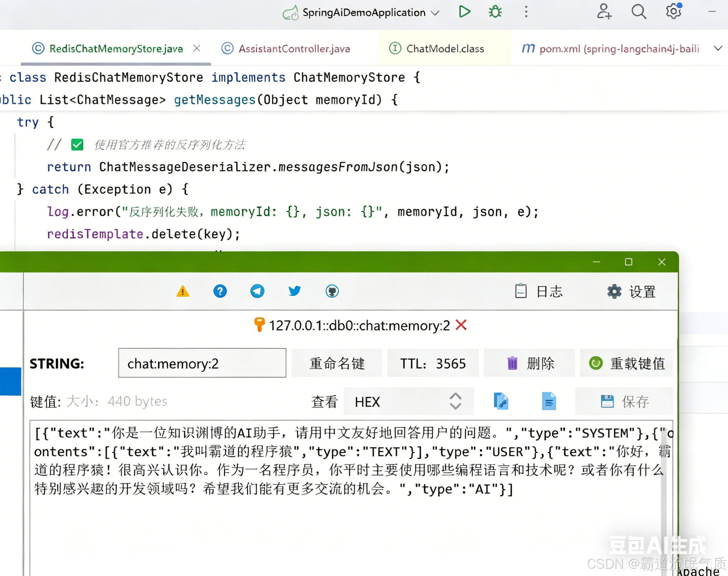Open IDE settings gear icon

point(673,12)
